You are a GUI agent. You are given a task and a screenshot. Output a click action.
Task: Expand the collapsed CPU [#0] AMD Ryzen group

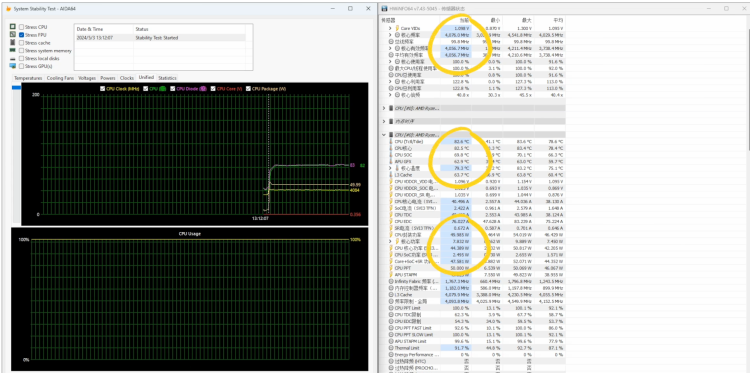click(384, 108)
